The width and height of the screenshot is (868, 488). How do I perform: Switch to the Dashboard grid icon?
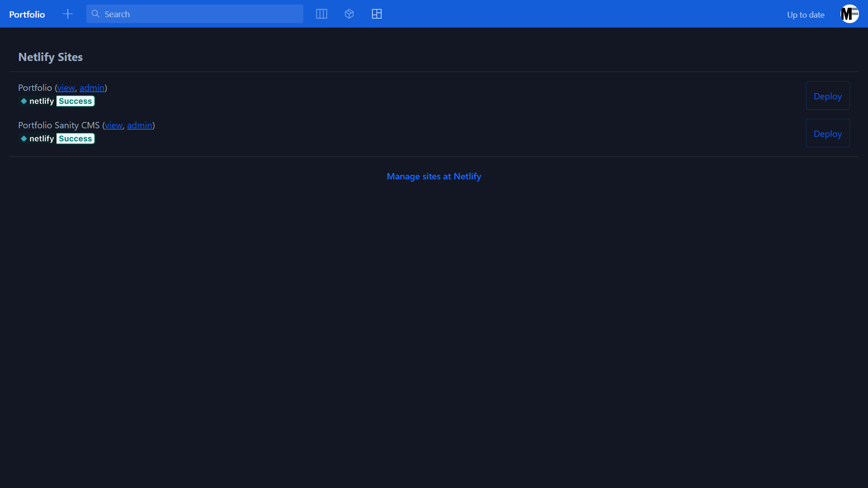pos(377,14)
